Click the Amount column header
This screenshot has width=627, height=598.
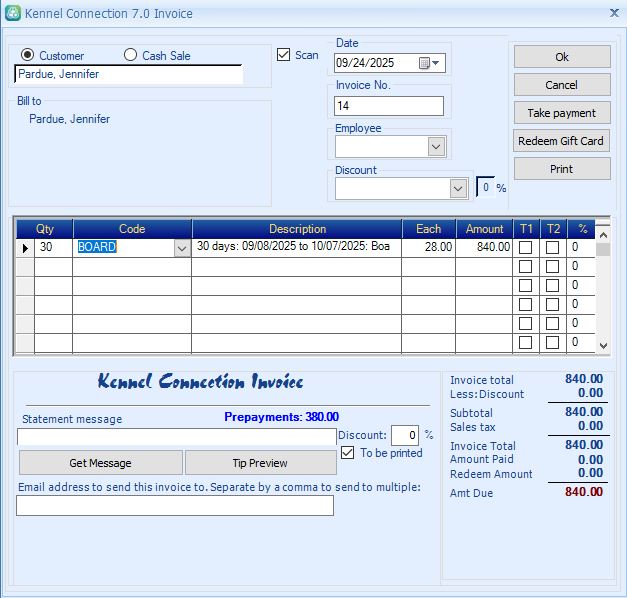(484, 229)
